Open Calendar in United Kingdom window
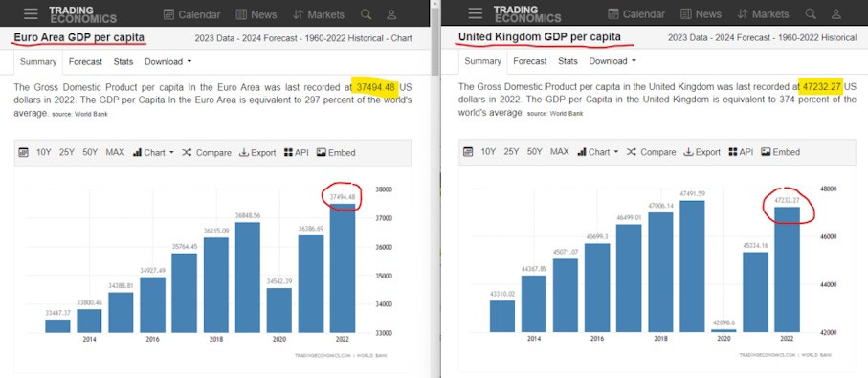868x378 pixels. (x=636, y=14)
